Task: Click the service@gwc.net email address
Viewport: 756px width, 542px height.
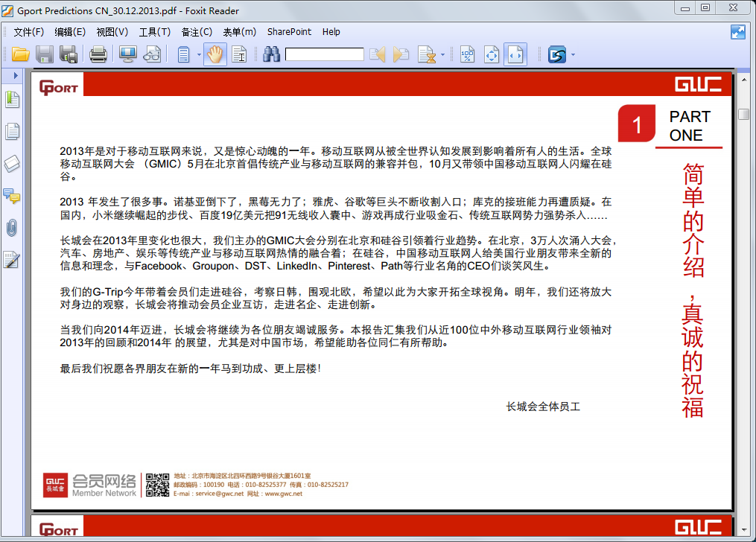Action: pos(220,494)
